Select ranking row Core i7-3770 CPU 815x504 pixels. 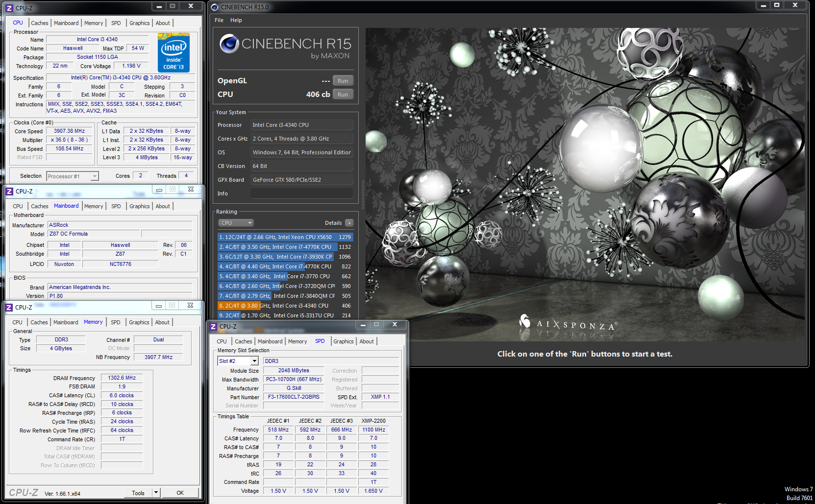pyautogui.click(x=285, y=276)
